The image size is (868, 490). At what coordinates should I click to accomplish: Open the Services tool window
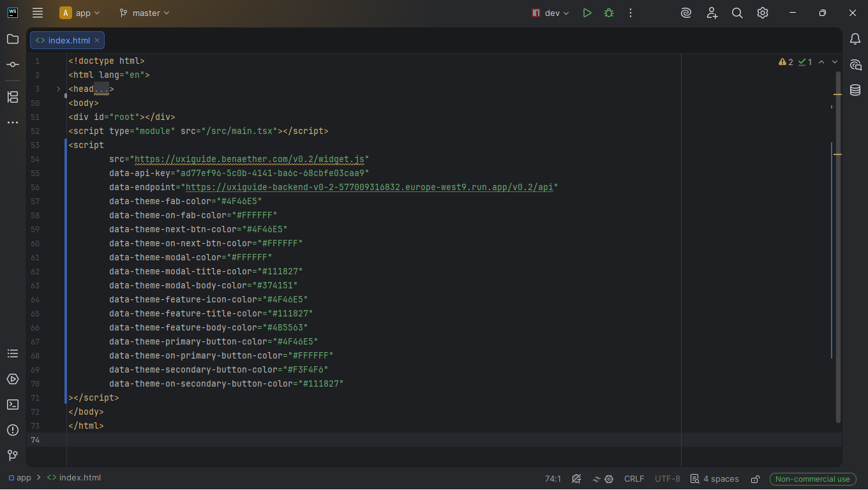point(13,379)
